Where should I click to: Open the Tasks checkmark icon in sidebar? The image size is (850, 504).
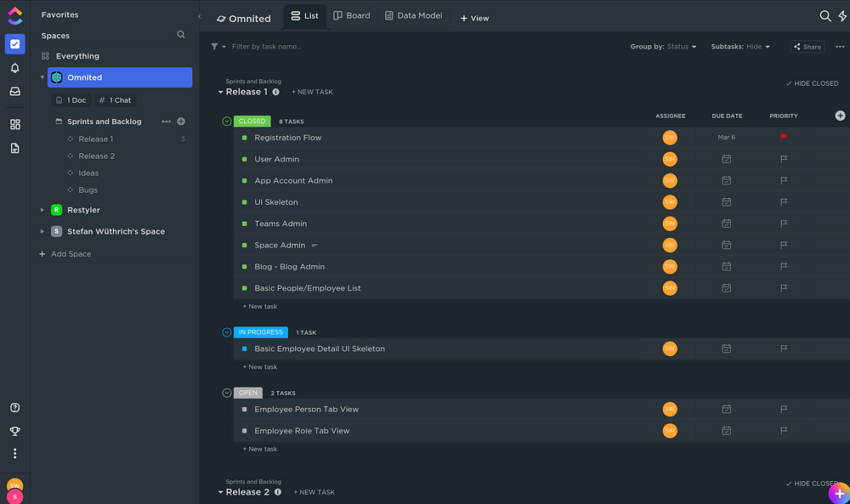[14, 44]
